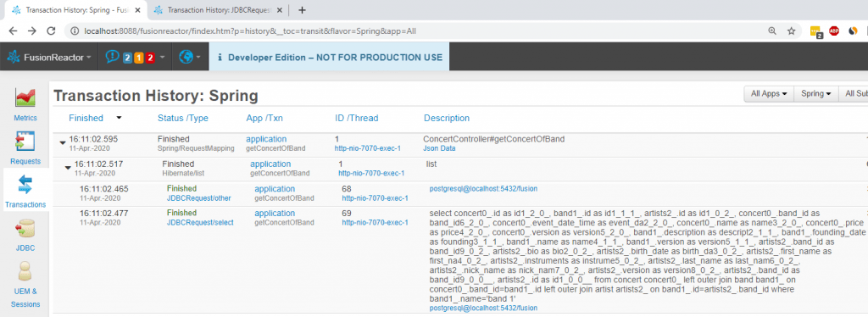Collapse the 16:11:02.595 transaction row
The height and width of the screenshot is (317, 868).
63,142
